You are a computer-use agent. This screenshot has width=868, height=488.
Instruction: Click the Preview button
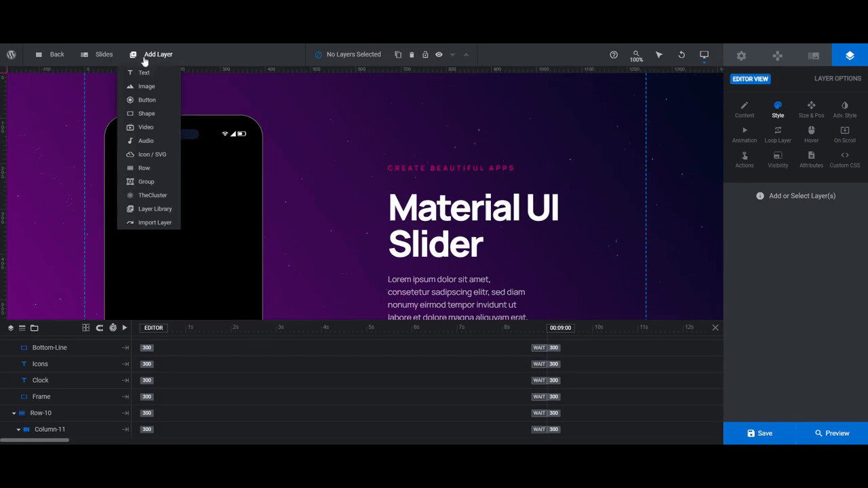click(832, 433)
